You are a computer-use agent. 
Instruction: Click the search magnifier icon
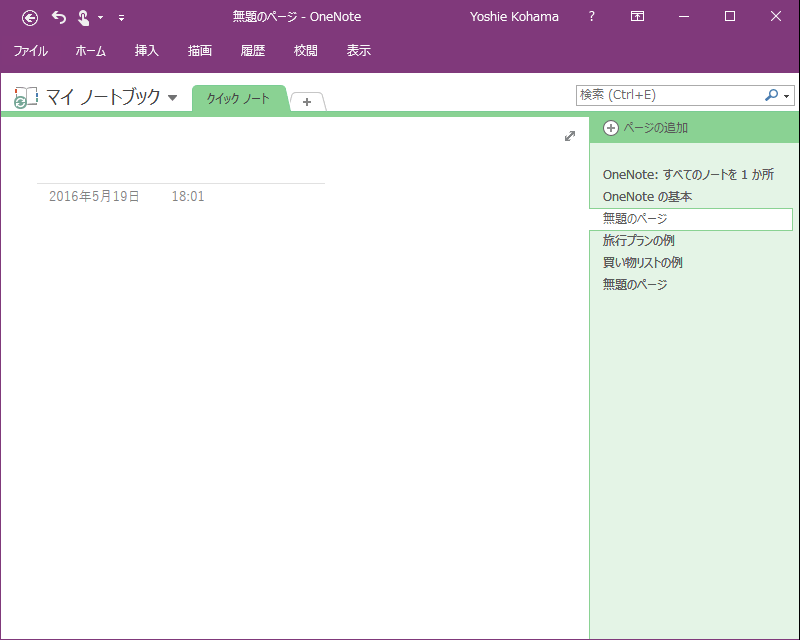(x=771, y=95)
